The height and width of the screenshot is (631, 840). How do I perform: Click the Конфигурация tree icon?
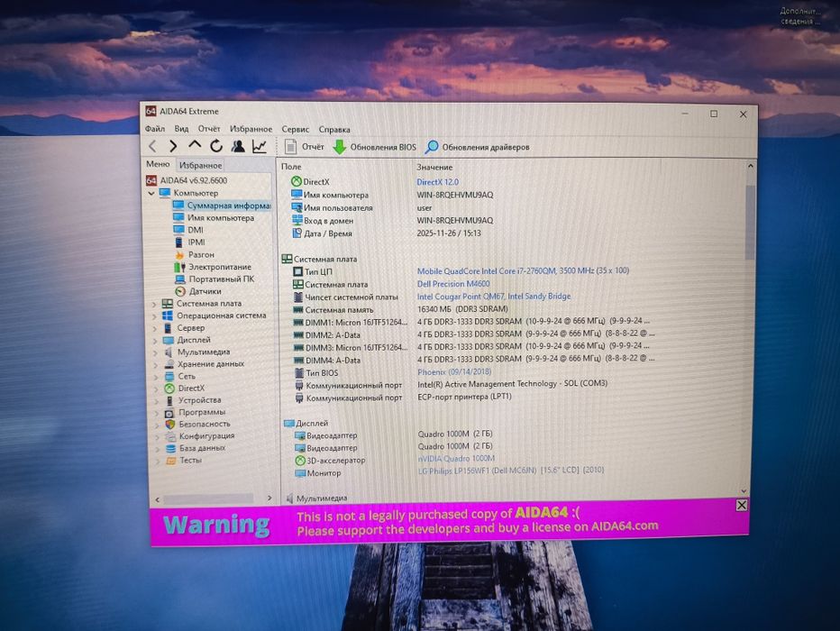(x=170, y=436)
